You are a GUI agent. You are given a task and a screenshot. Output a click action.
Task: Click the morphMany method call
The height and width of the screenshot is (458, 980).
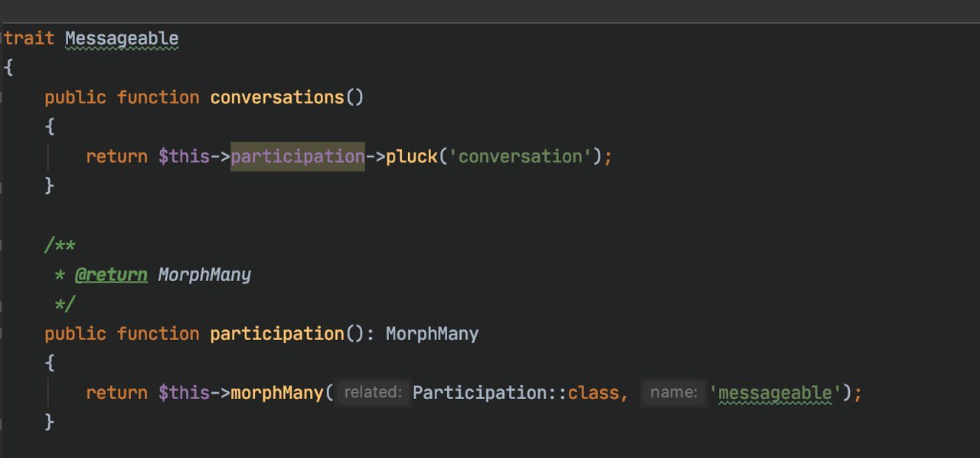click(277, 393)
